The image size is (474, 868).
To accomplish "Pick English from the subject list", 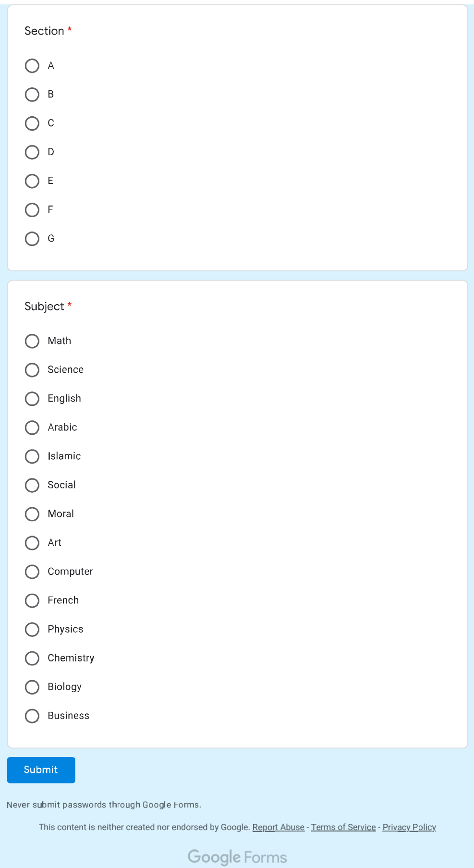I will click(32, 399).
